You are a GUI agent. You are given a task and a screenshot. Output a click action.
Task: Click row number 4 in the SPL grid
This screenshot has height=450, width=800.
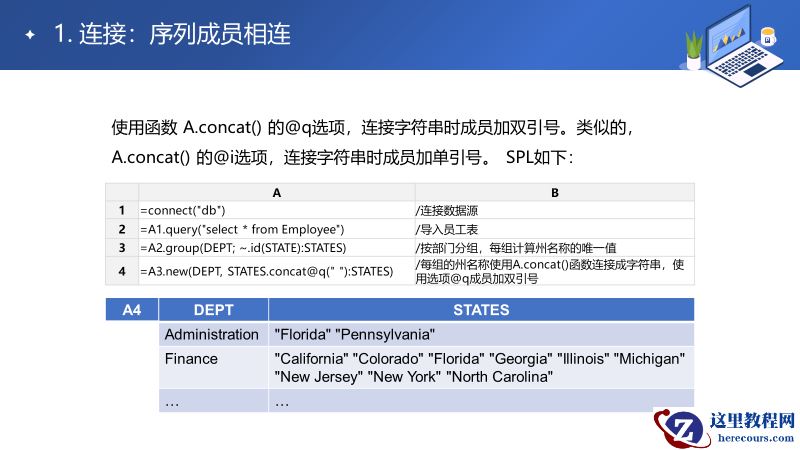point(122,271)
